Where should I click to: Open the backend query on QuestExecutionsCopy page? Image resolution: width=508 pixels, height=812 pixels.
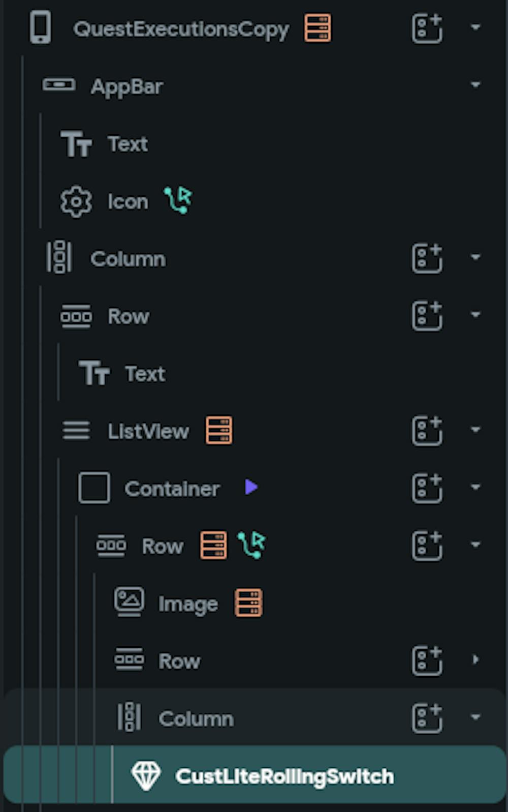(317, 29)
